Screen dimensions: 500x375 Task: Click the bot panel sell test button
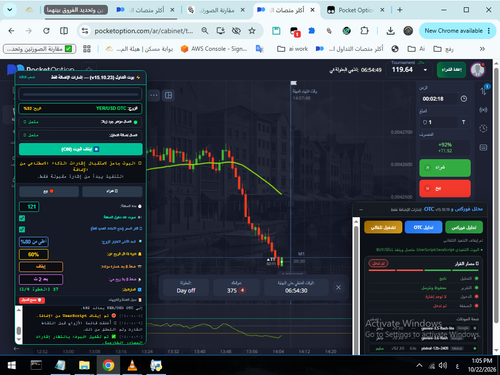tap(49, 191)
